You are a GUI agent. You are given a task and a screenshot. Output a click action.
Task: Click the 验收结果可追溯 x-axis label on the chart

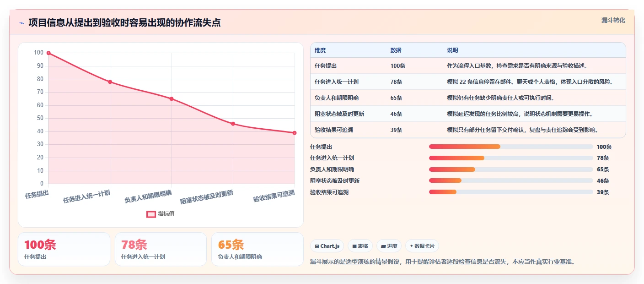(x=274, y=196)
